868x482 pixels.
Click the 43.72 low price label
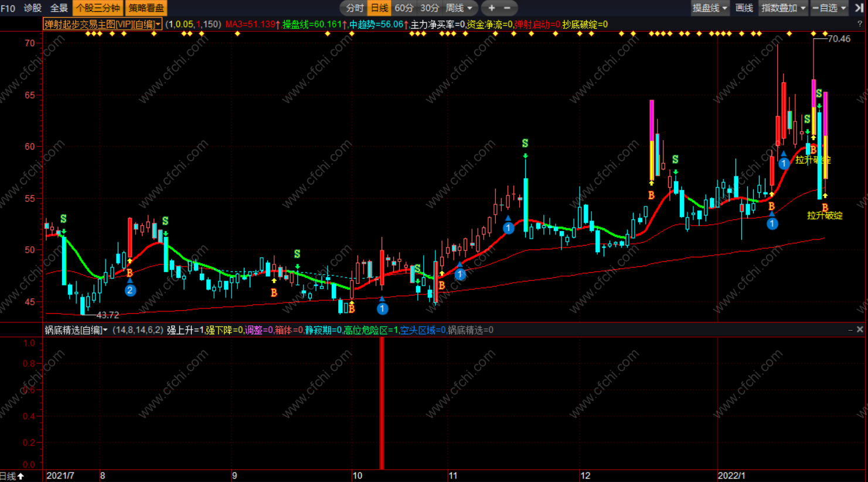click(108, 315)
